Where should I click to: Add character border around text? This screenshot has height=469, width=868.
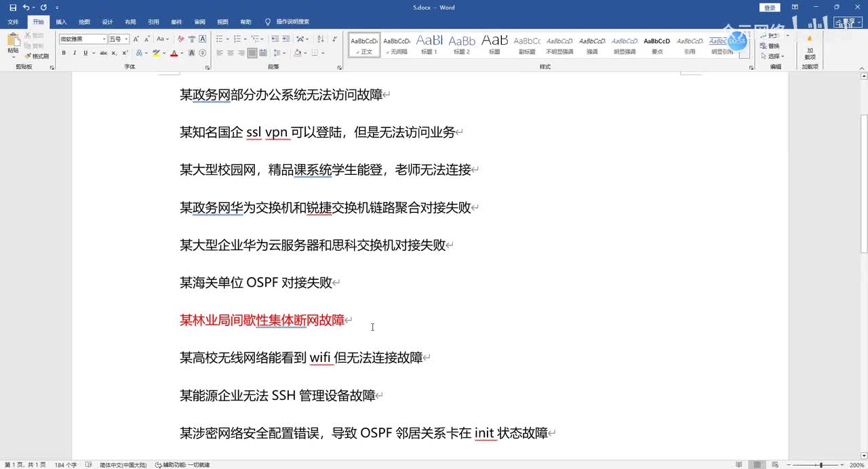(x=203, y=39)
